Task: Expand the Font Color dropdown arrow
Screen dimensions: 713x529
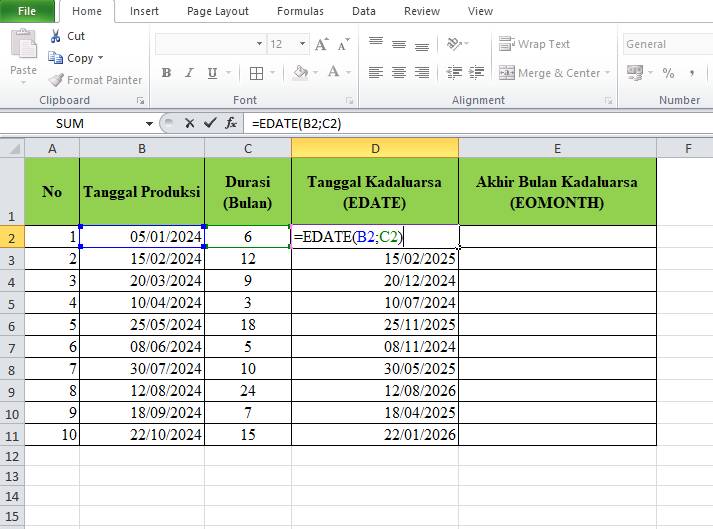Action: [x=348, y=73]
